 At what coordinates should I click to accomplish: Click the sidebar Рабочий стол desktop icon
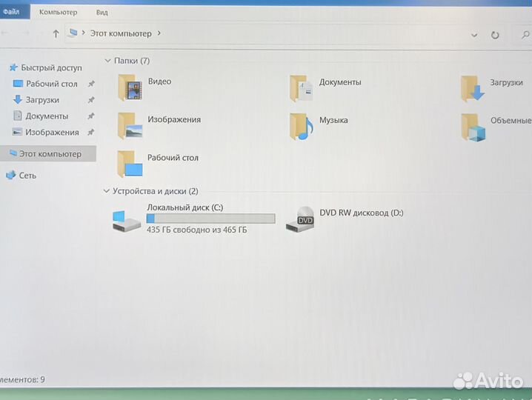click(18, 84)
